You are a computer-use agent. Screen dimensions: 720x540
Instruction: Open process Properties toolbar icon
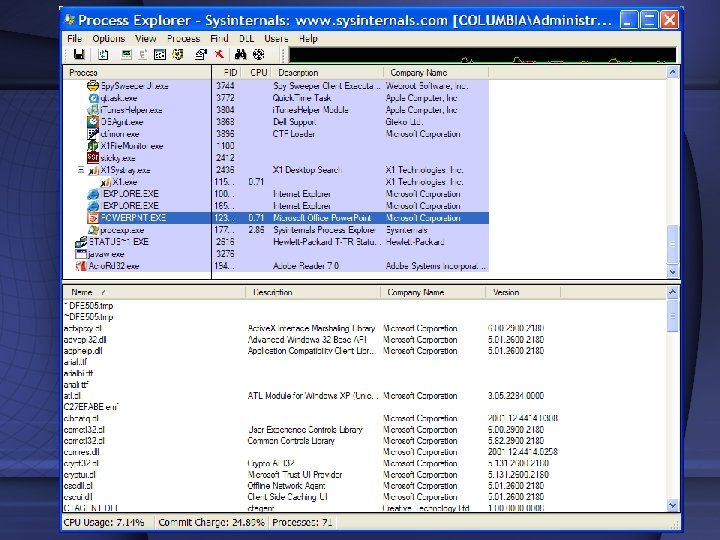coord(201,55)
